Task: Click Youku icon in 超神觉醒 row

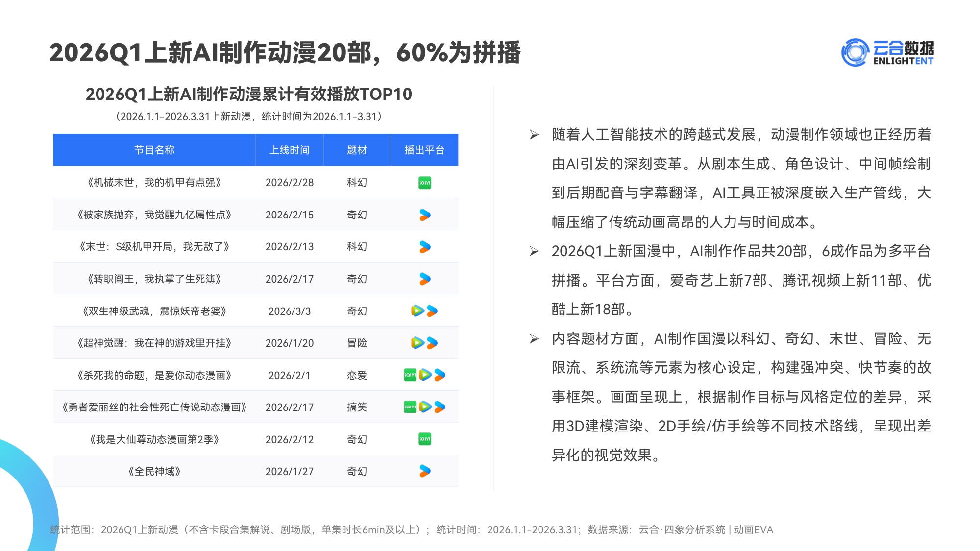Action: pyautogui.click(x=432, y=343)
